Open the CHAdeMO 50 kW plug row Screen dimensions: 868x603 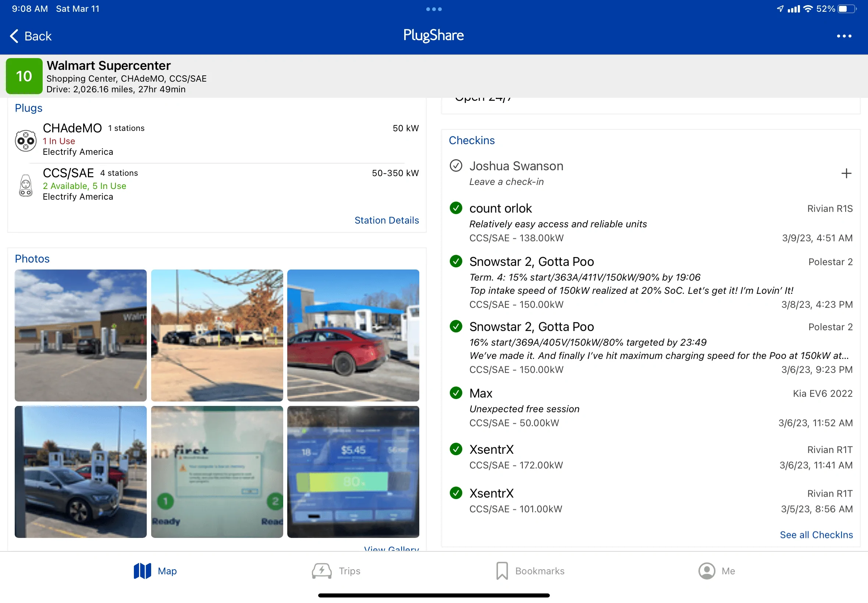click(217, 140)
